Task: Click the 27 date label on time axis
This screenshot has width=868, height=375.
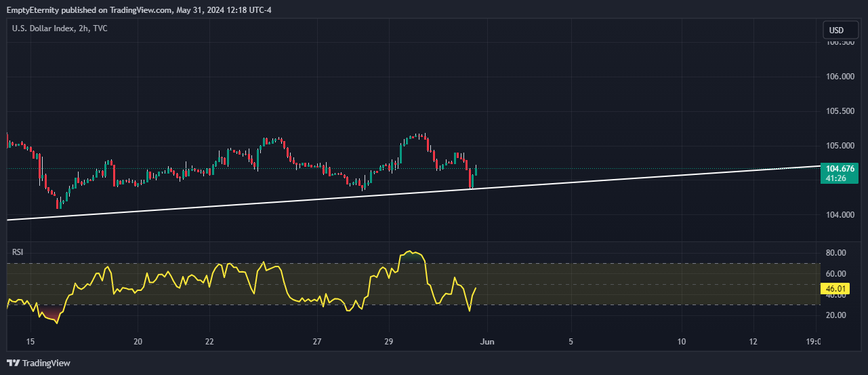Action: point(317,341)
